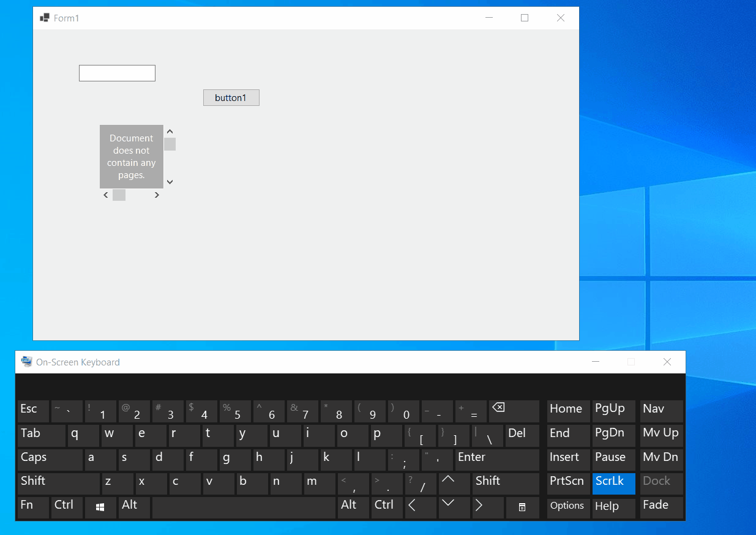Click the backslash key
The image size is (756, 535).
487,435
